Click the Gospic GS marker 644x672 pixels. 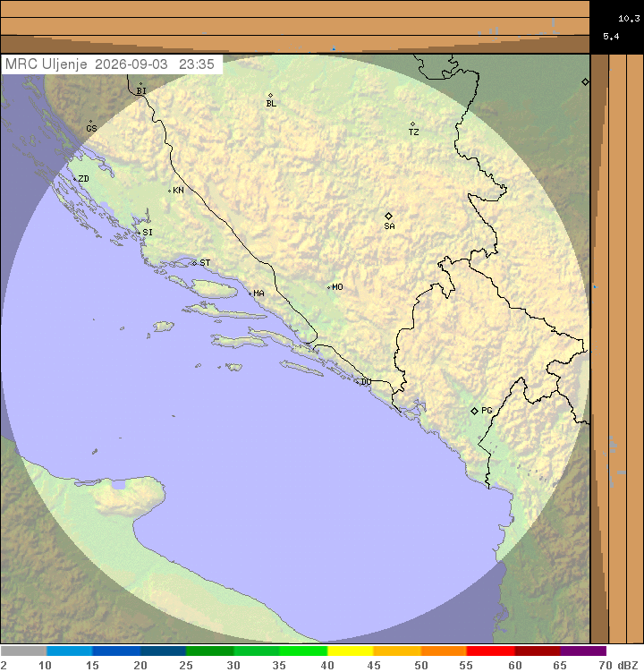point(91,122)
